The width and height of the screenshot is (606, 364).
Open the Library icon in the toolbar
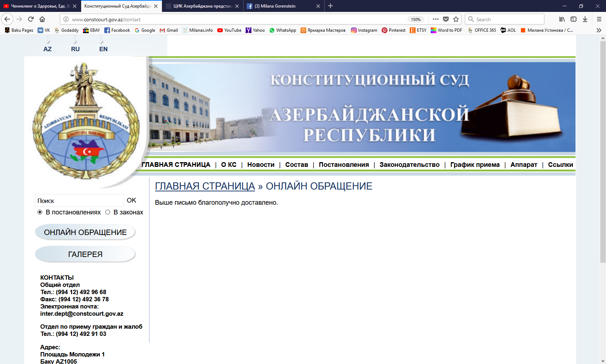pos(562,19)
